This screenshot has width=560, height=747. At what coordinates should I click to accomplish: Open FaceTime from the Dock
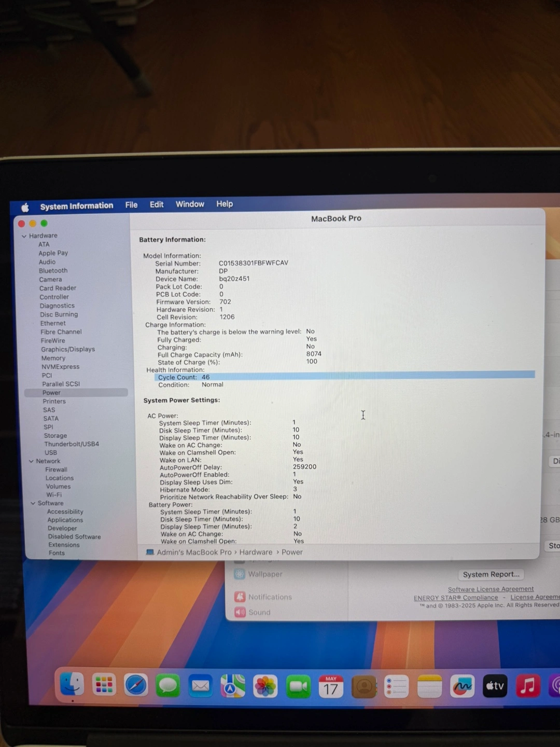point(298,687)
